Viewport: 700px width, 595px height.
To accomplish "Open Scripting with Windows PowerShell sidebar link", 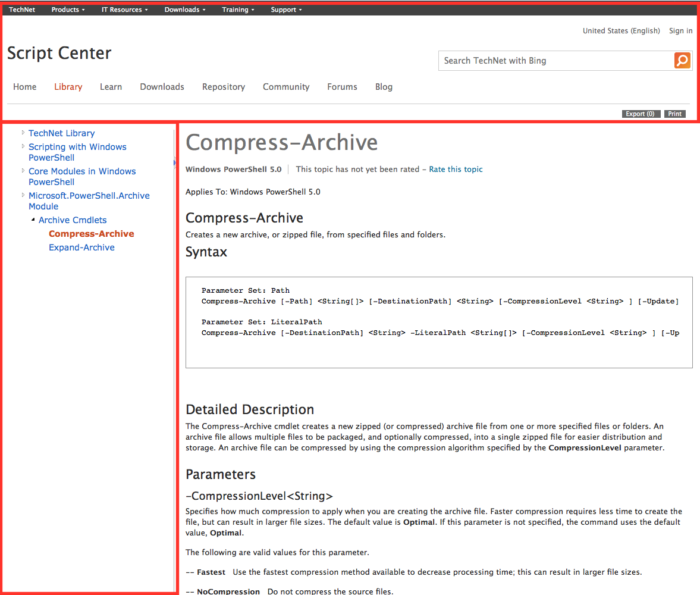I will tap(77, 152).
